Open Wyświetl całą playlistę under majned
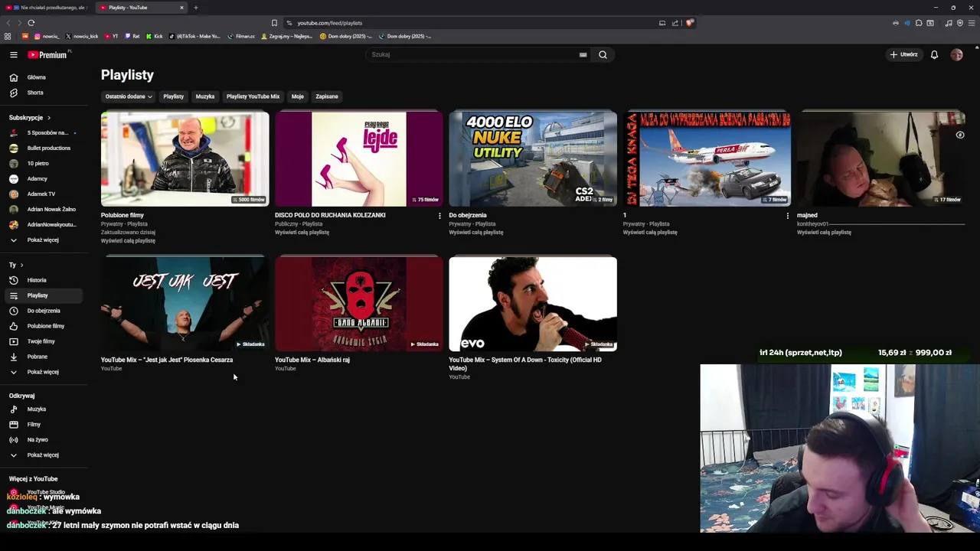Image resolution: width=980 pixels, height=551 pixels. coord(824,233)
